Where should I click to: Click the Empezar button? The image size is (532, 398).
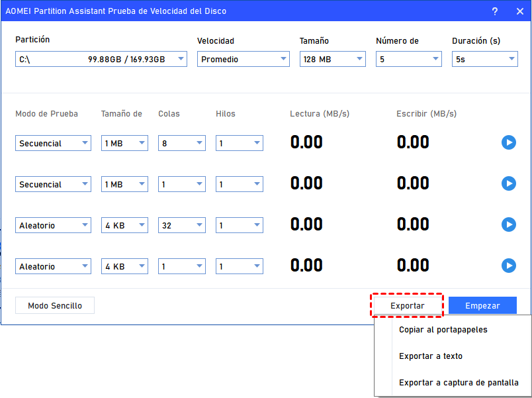(482, 305)
